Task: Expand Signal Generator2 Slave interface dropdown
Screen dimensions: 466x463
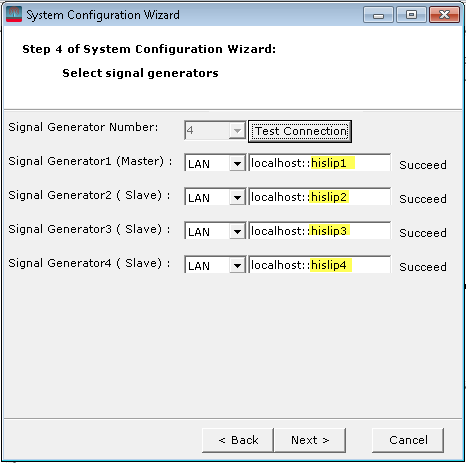Action: pos(237,198)
